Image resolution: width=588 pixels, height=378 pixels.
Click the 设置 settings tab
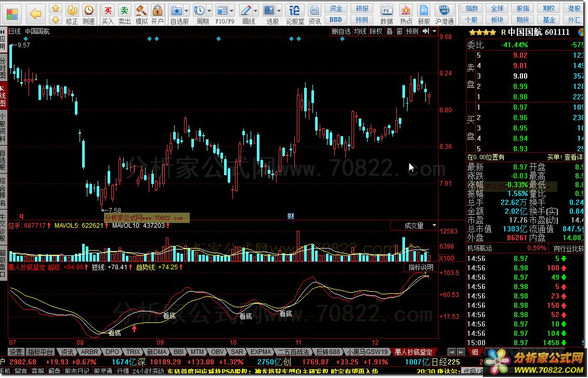click(16, 352)
